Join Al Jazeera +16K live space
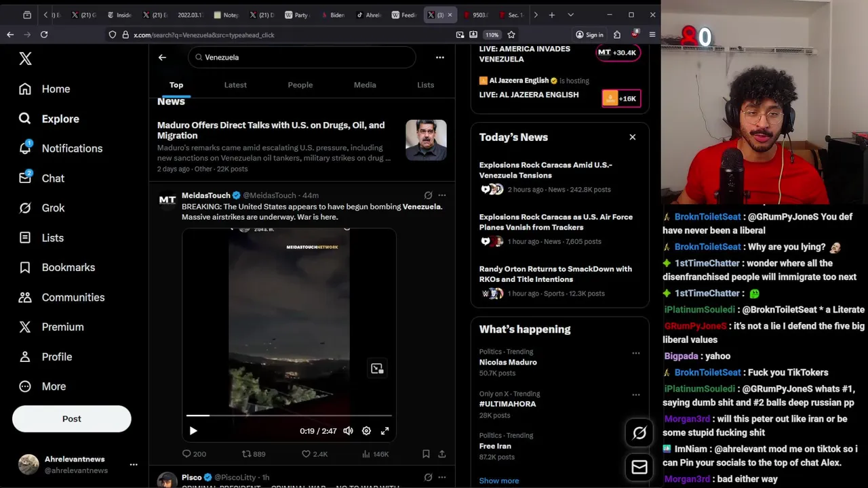This screenshot has height=488, width=868. click(x=620, y=98)
